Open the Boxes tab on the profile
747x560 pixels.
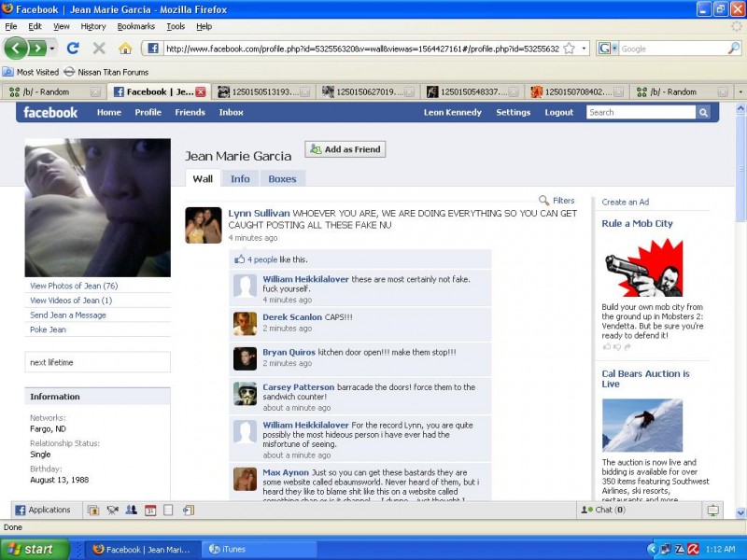[x=282, y=178]
